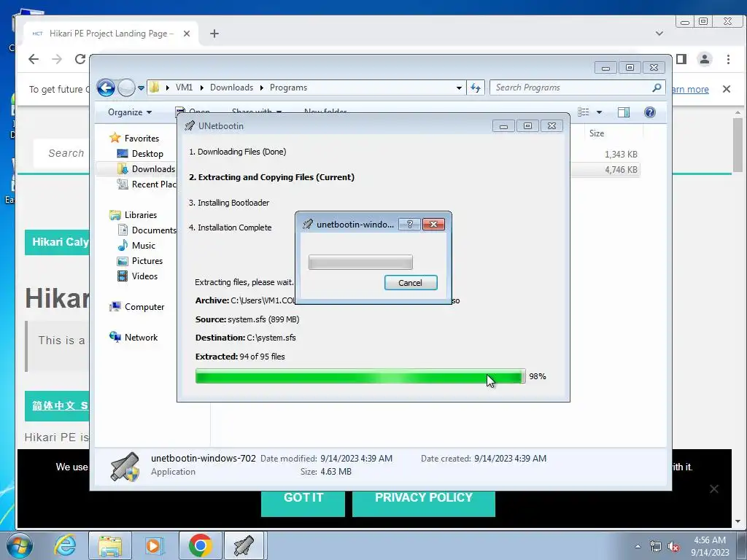
Task: Open the Chrome profile icon
Action: click(x=705, y=59)
